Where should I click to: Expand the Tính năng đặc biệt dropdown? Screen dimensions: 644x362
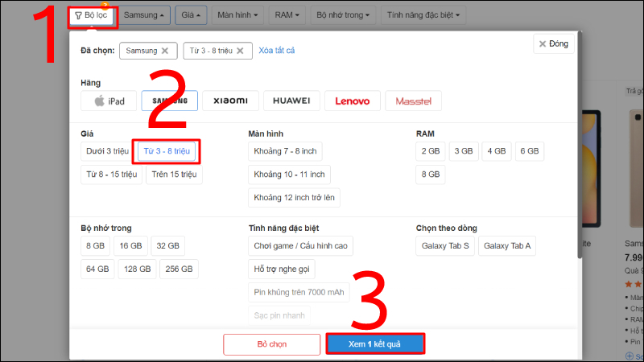(423, 15)
